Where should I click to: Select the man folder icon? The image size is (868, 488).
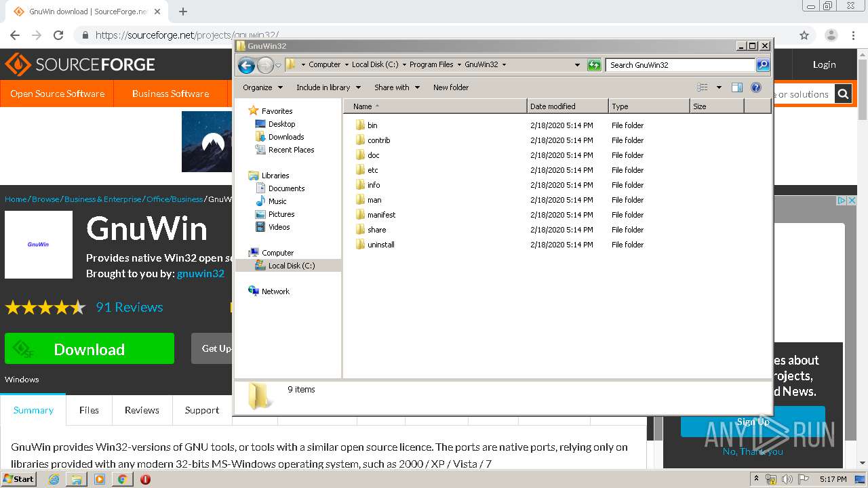pos(360,200)
